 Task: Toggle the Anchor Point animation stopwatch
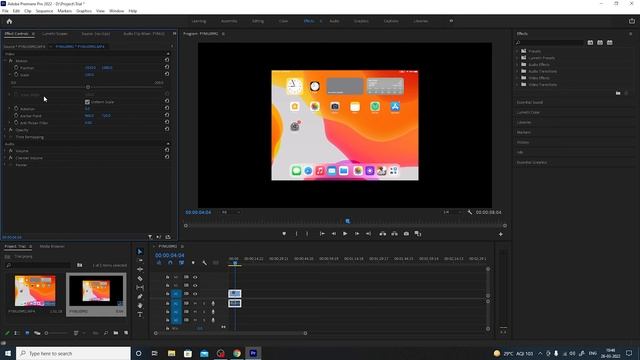pos(16,116)
